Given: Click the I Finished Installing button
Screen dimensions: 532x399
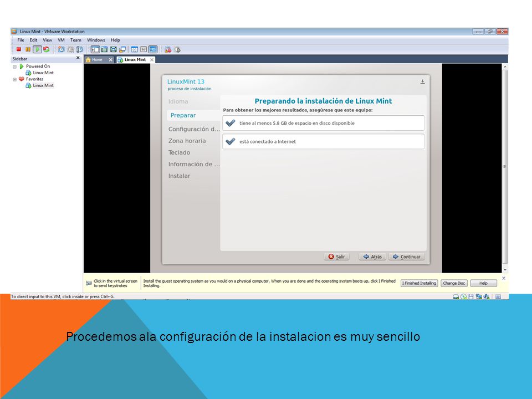Looking at the screenshot, I should tap(419, 283).
